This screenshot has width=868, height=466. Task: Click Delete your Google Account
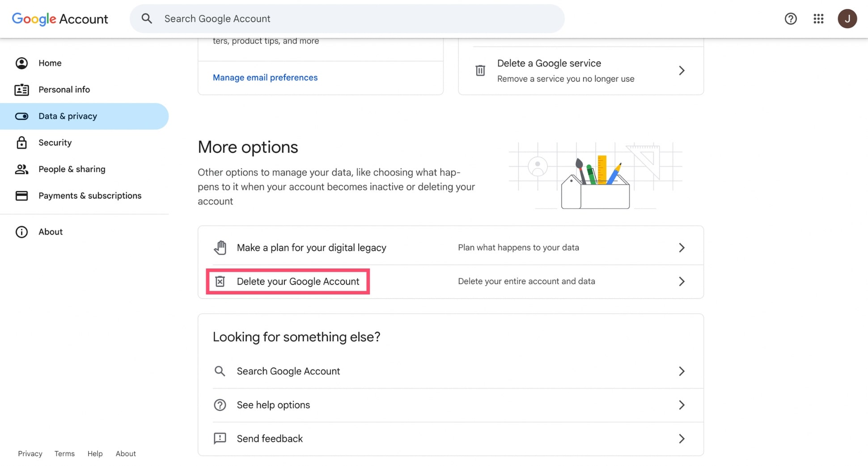(298, 281)
